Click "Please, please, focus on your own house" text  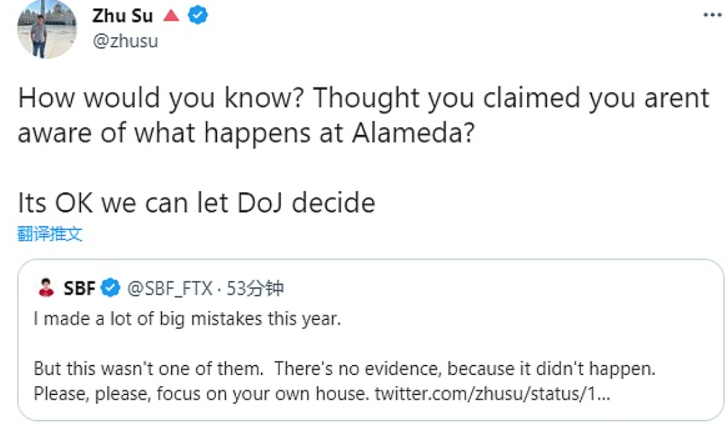(200, 394)
